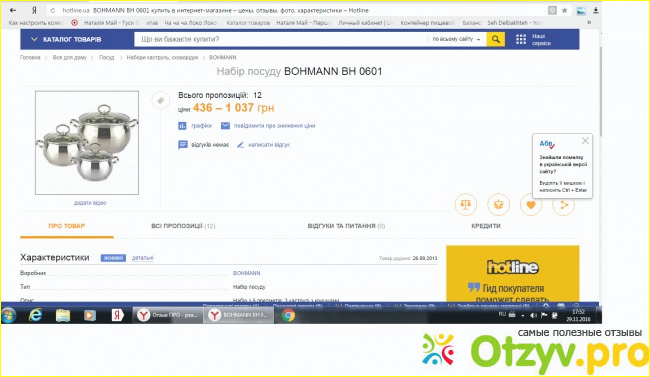Open the BOHMANN manufacturer link
The image size is (650, 377).
click(247, 273)
